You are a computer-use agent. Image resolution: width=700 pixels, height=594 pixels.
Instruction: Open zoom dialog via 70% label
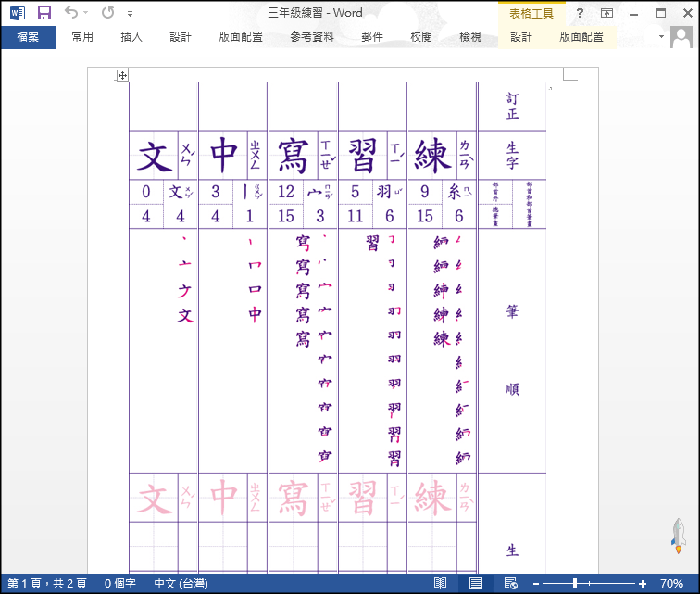click(671, 583)
